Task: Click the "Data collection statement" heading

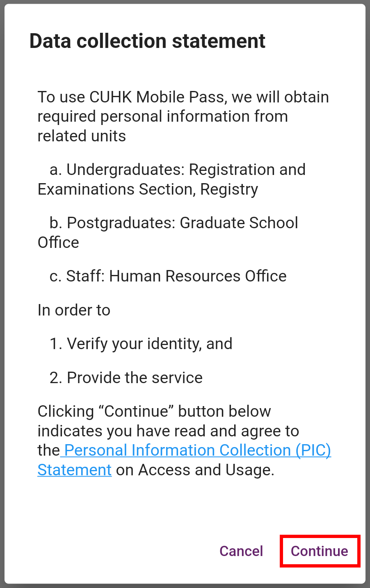Action: (x=147, y=41)
